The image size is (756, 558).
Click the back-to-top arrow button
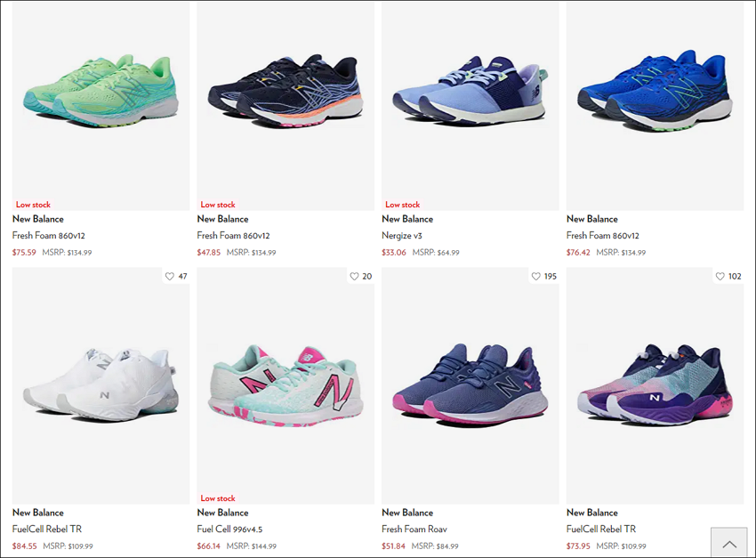coord(729,544)
